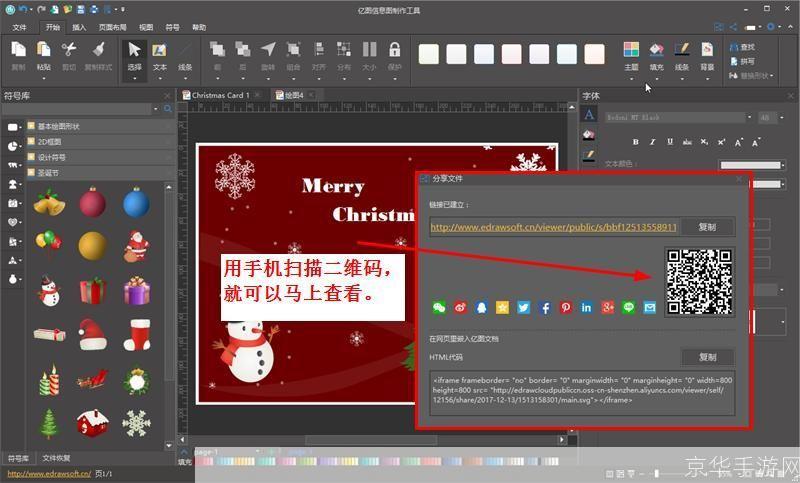Click the Format Painter brush icon

[x=98, y=49]
